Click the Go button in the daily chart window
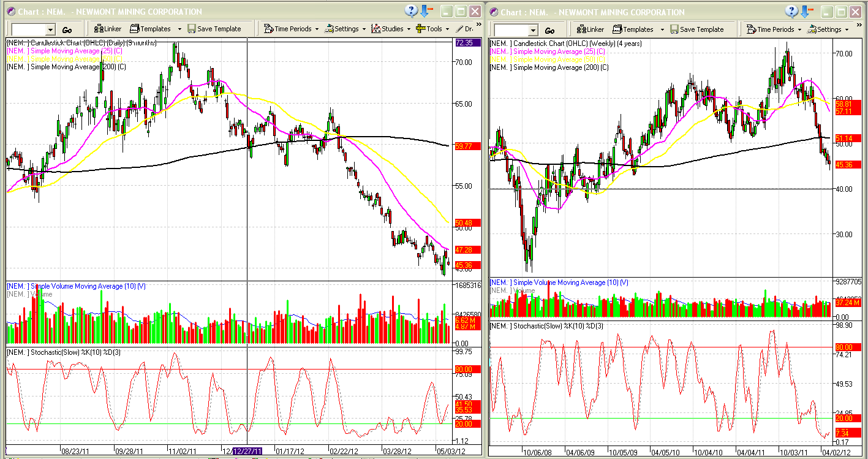868x459 pixels. (67, 29)
